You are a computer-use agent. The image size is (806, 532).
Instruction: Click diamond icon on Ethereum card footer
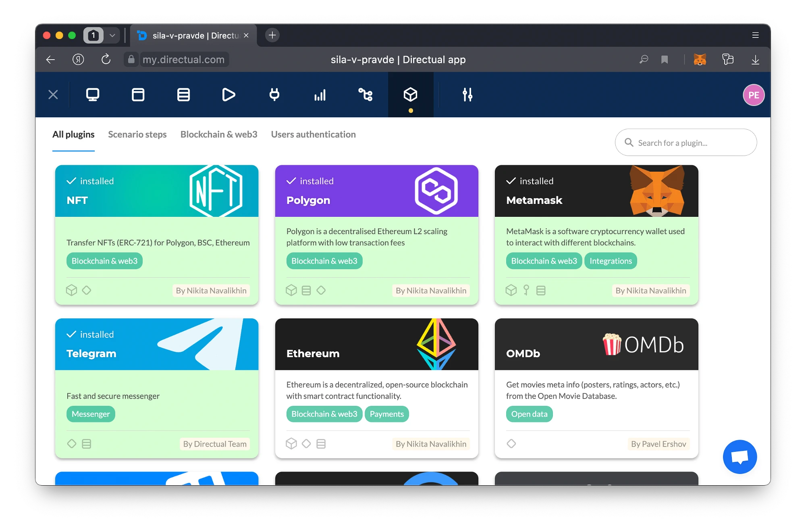click(306, 444)
